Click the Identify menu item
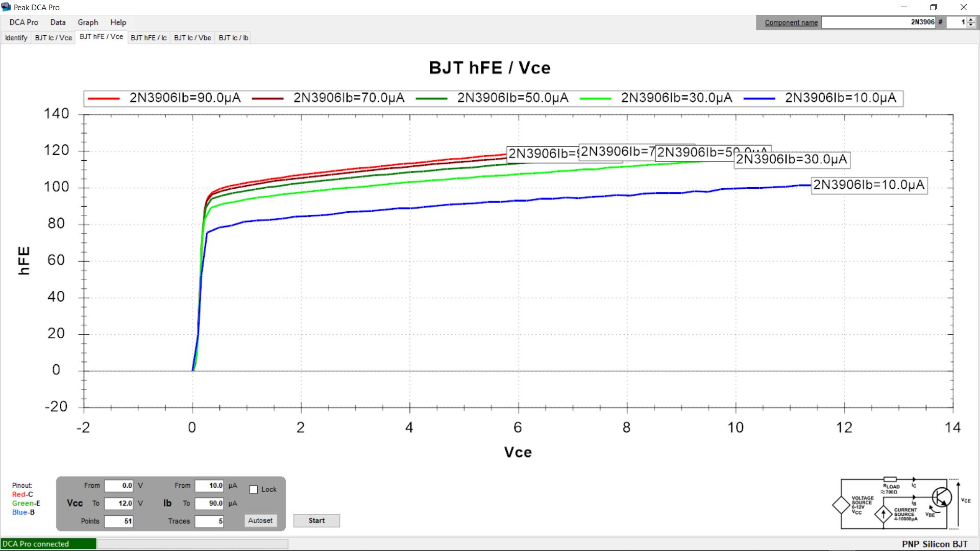980x551 pixels. coord(16,37)
